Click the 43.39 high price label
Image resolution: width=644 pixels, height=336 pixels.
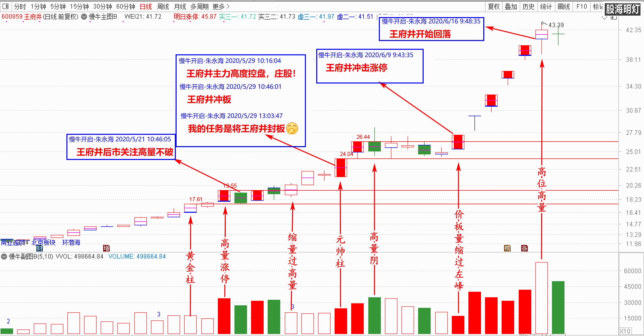coord(556,25)
